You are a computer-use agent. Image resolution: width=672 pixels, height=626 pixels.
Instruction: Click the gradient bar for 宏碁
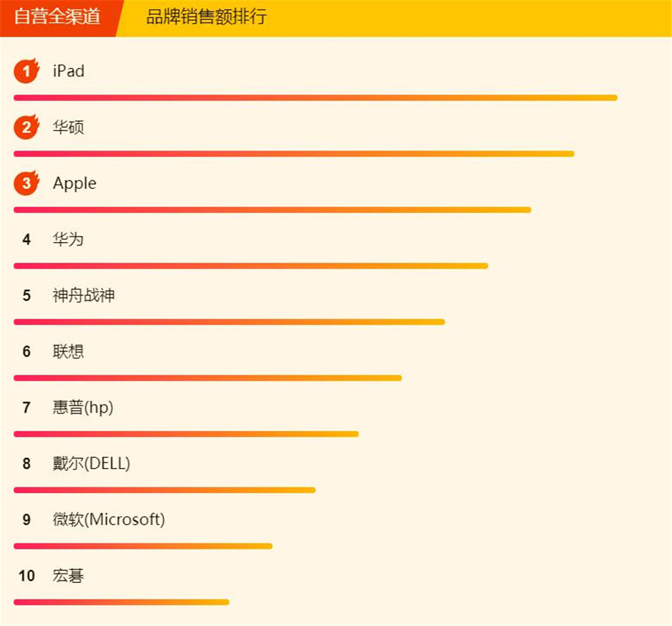[121, 602]
